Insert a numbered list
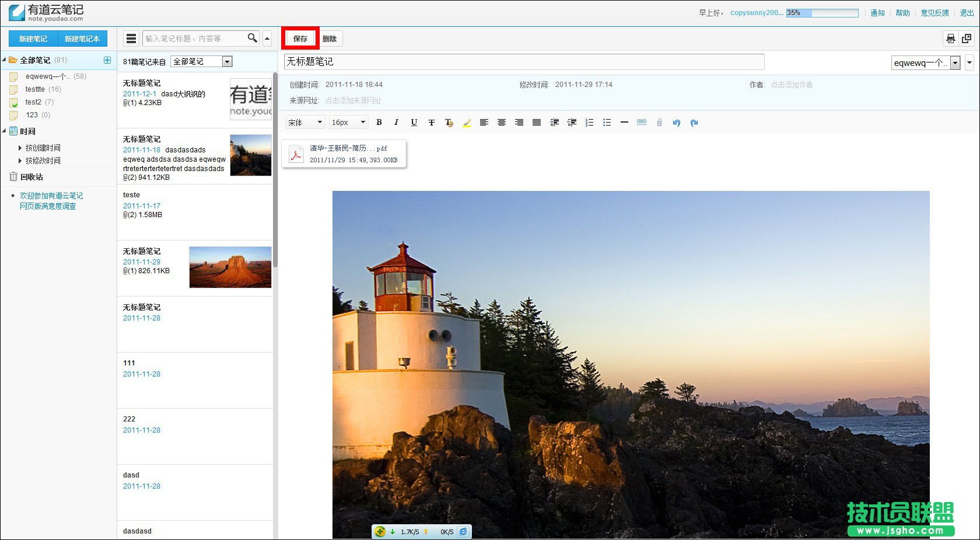This screenshot has height=540, width=980. 589,123
